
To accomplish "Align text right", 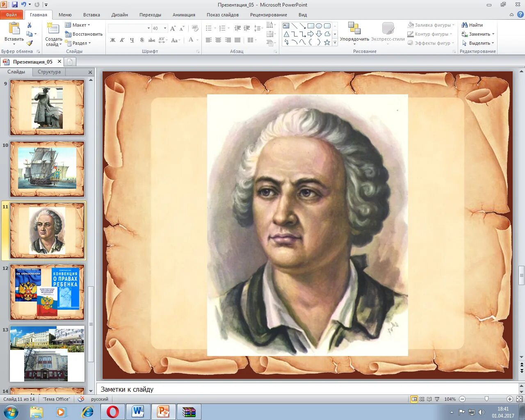I will pos(228,40).
